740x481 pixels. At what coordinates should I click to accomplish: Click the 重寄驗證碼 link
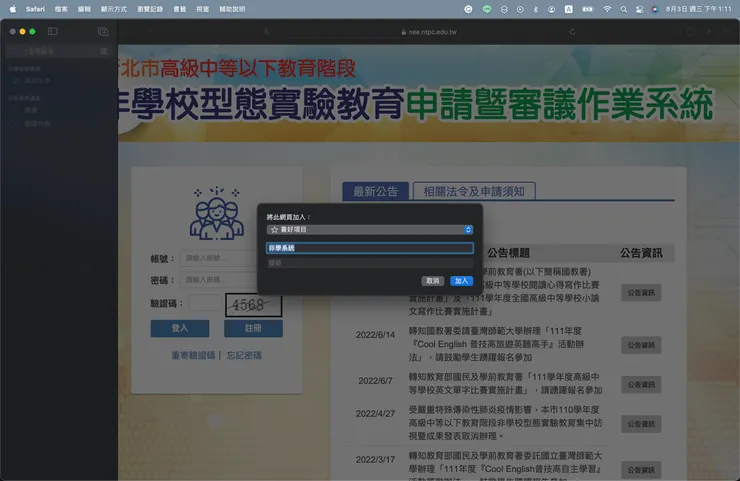click(x=193, y=355)
